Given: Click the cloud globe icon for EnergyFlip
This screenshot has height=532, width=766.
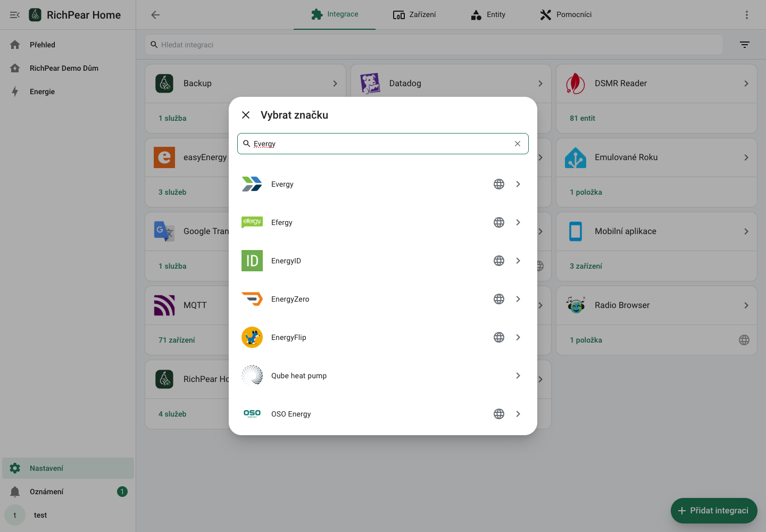Looking at the screenshot, I should (x=499, y=337).
